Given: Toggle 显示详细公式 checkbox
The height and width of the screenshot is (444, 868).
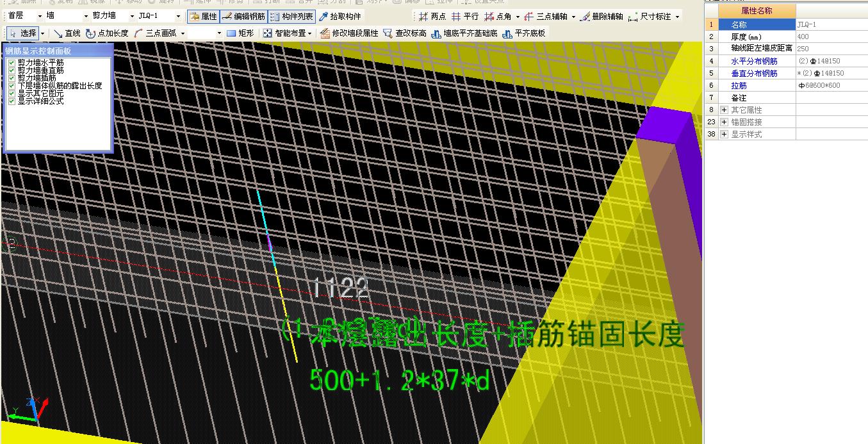Looking at the screenshot, I should [12, 101].
